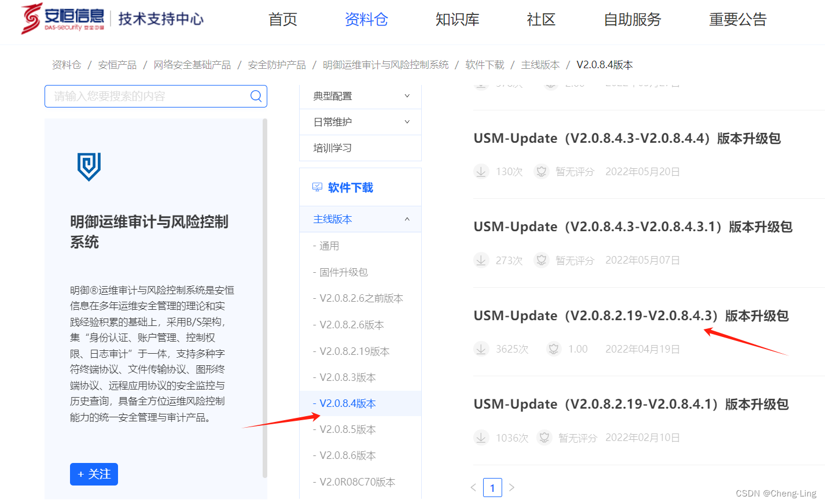This screenshot has width=825, height=504.
Task: Click rating badge in 2022年05月20日 row
Action: click(x=541, y=172)
